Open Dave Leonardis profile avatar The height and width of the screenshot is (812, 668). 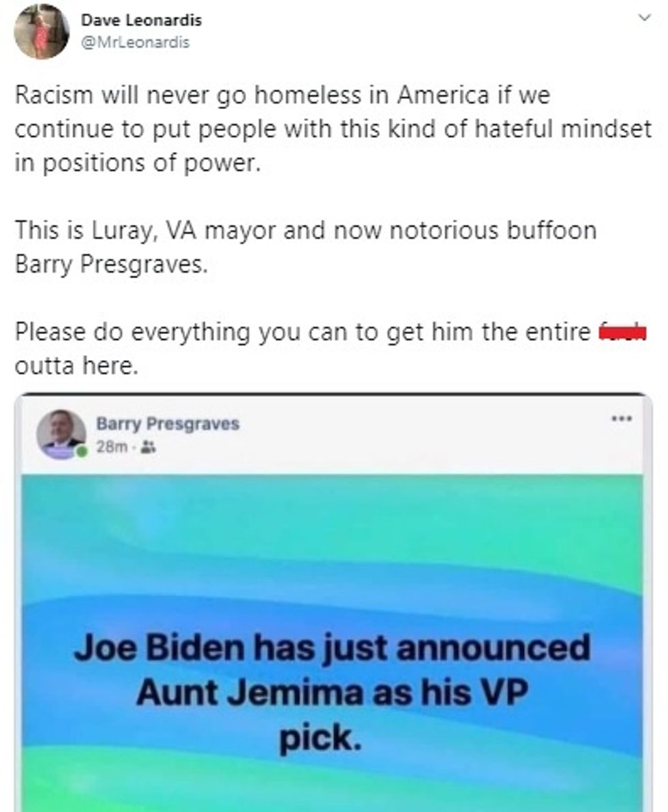tap(42, 31)
